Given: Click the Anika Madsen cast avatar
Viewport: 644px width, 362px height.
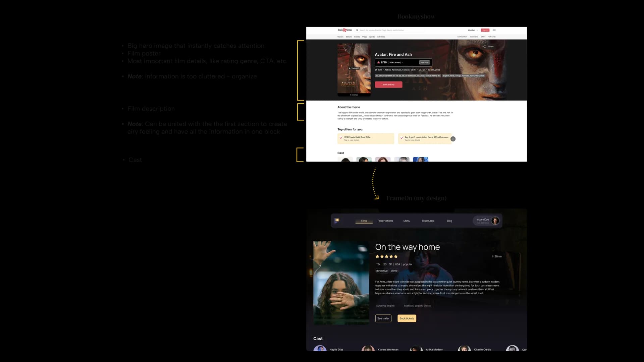Looking at the screenshot, I should click(416, 349).
